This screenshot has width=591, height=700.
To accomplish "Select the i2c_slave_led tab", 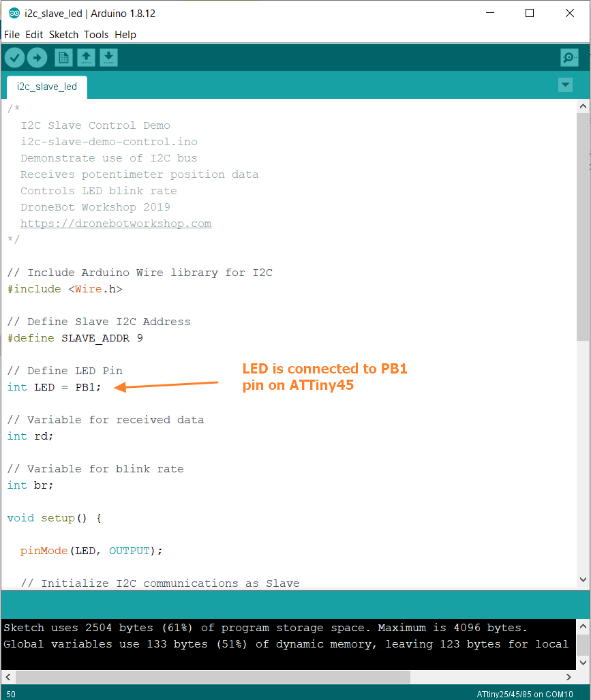I will (x=47, y=87).
